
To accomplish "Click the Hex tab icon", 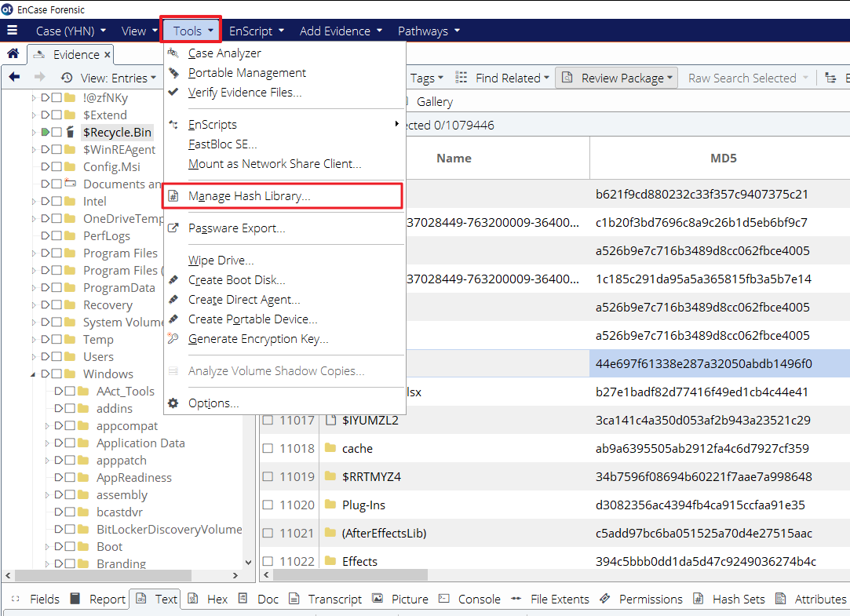I will pos(192,598).
